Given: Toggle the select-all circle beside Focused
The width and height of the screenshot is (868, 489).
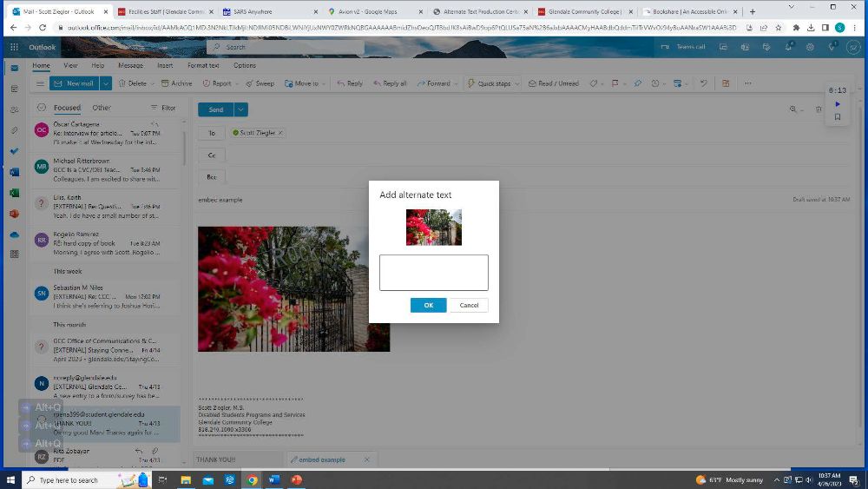Looking at the screenshot, I should tap(41, 108).
